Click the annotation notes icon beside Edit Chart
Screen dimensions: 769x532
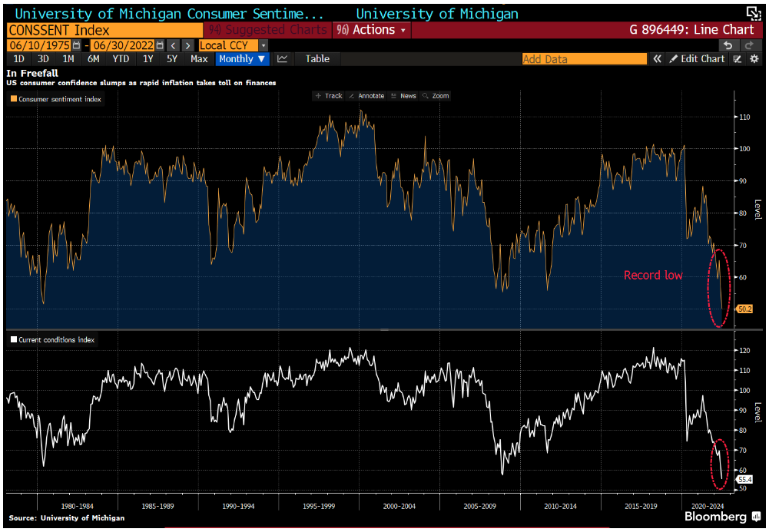738,59
